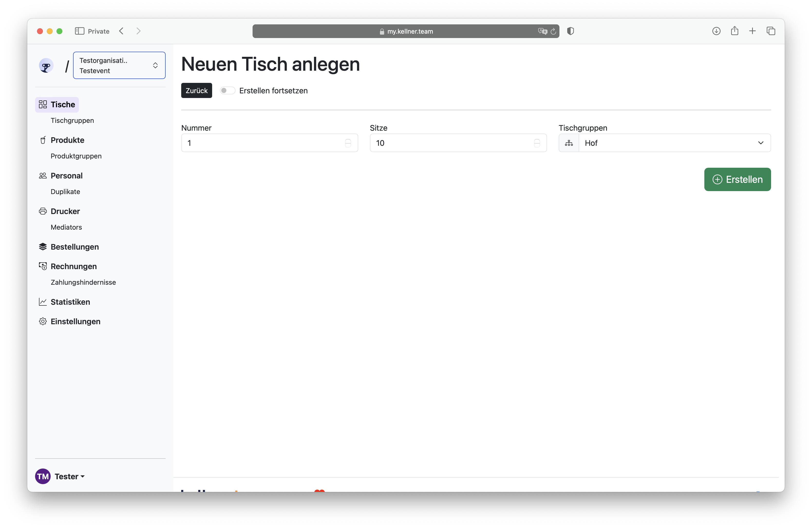Go to Mediators page
812x528 pixels.
click(66, 227)
